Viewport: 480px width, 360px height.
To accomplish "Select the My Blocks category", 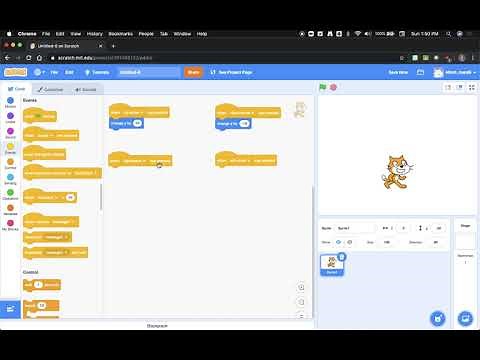I will [x=10, y=225].
